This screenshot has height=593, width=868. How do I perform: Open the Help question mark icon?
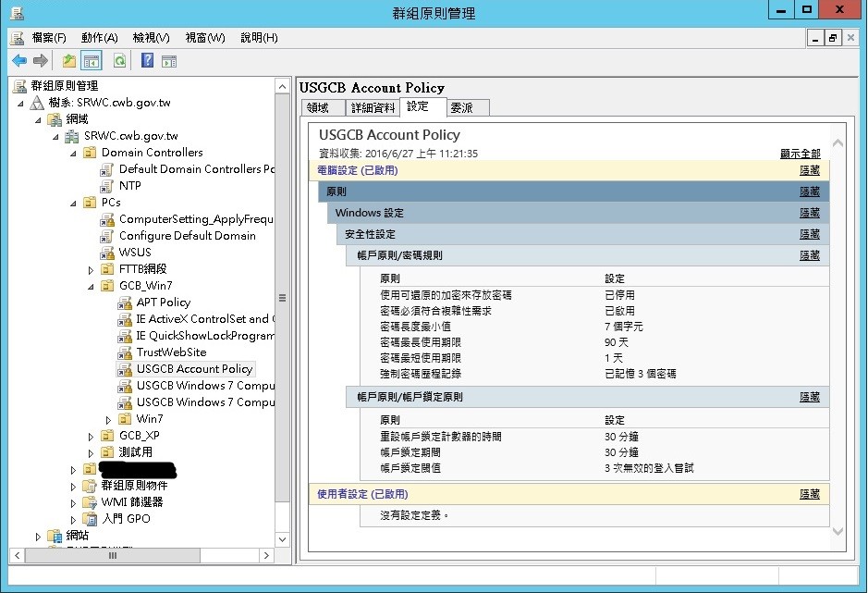(x=147, y=60)
